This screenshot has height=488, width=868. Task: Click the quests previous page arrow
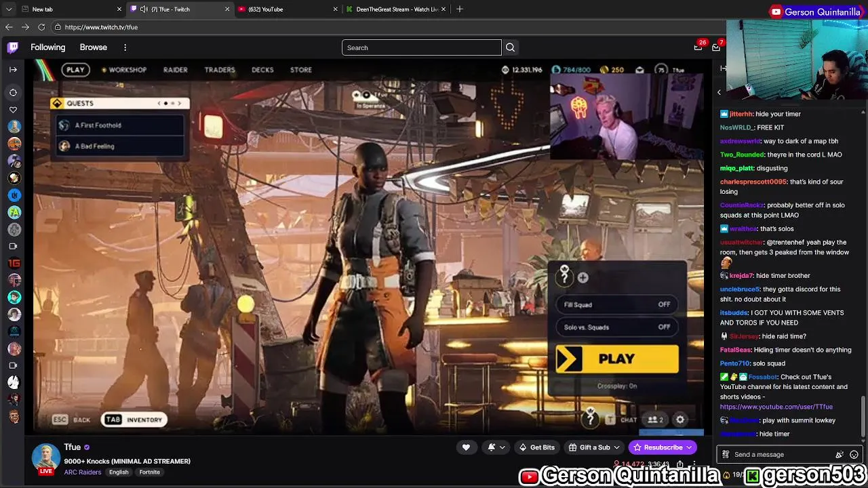coord(159,103)
